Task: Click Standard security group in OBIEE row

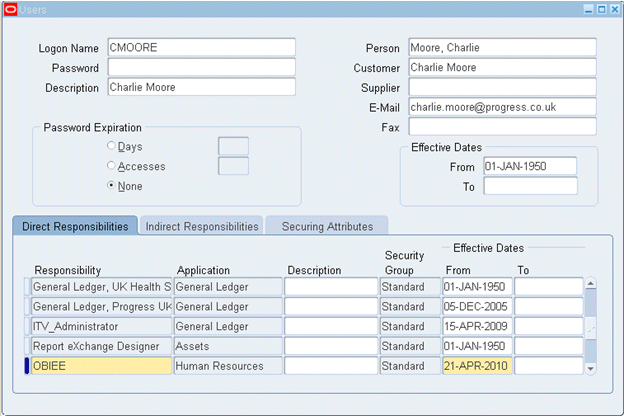Action: [x=410, y=366]
